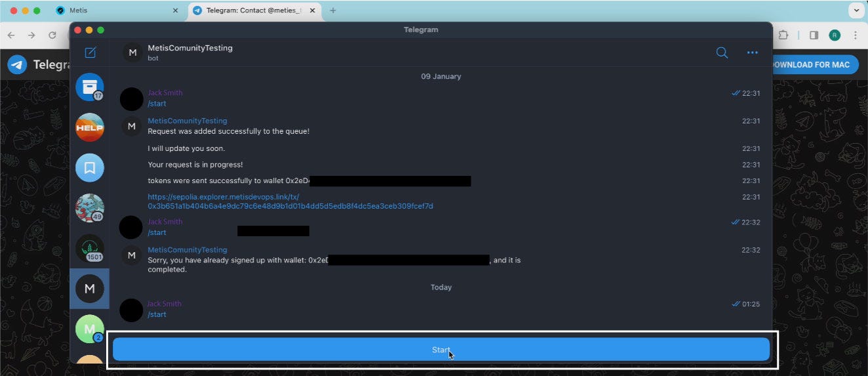Viewport: 868px width, 376px height.
Task: Click the /start command sent at 22:32
Action: tap(157, 232)
